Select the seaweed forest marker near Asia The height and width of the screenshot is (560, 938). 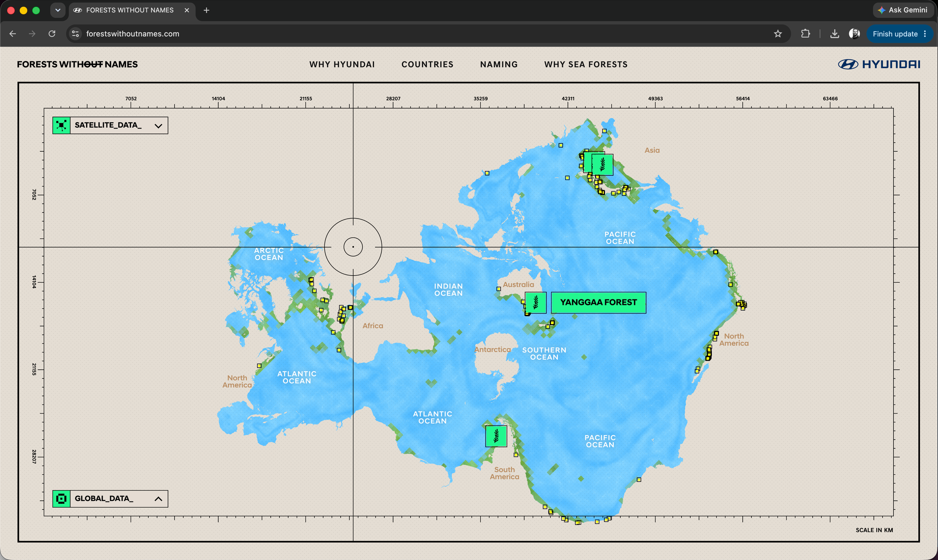[602, 165]
